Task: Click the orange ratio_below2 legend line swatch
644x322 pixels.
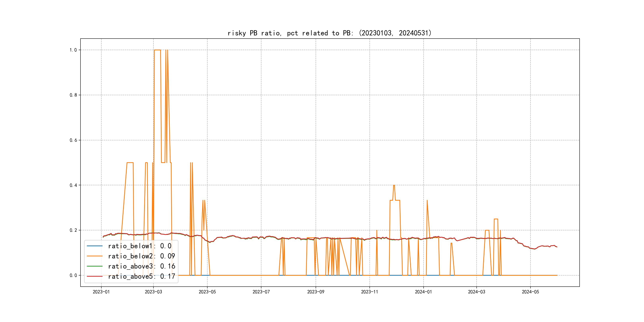Action: (x=94, y=256)
